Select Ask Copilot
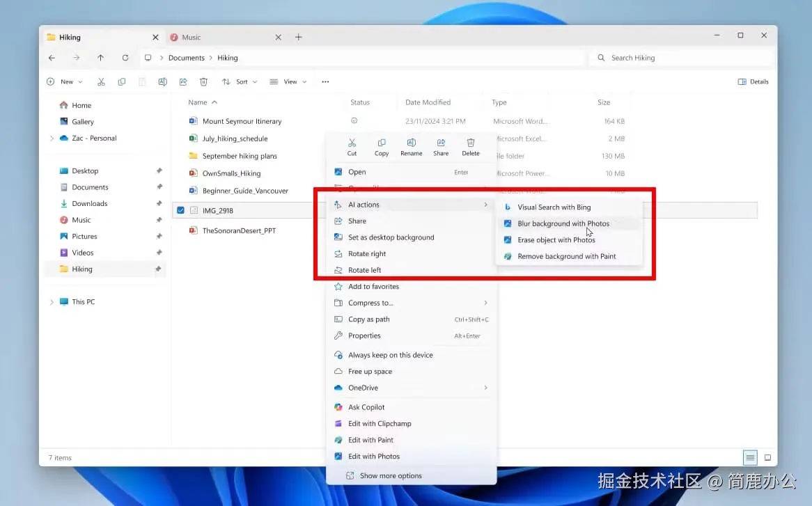The image size is (812, 506). click(x=412, y=407)
